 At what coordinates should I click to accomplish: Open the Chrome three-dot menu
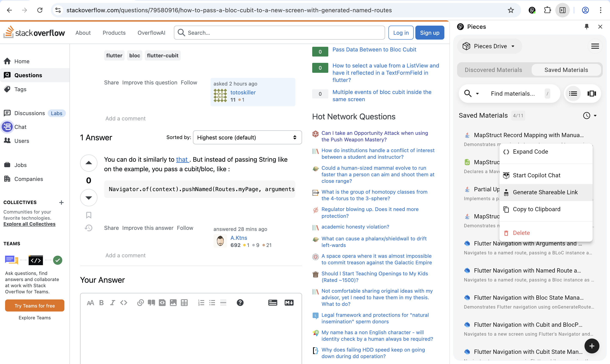pyautogui.click(x=600, y=10)
